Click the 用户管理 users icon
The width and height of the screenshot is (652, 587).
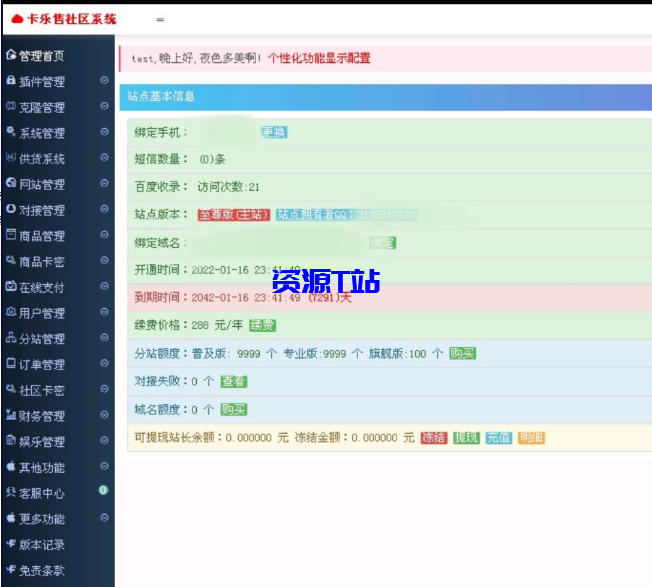coord(11,312)
